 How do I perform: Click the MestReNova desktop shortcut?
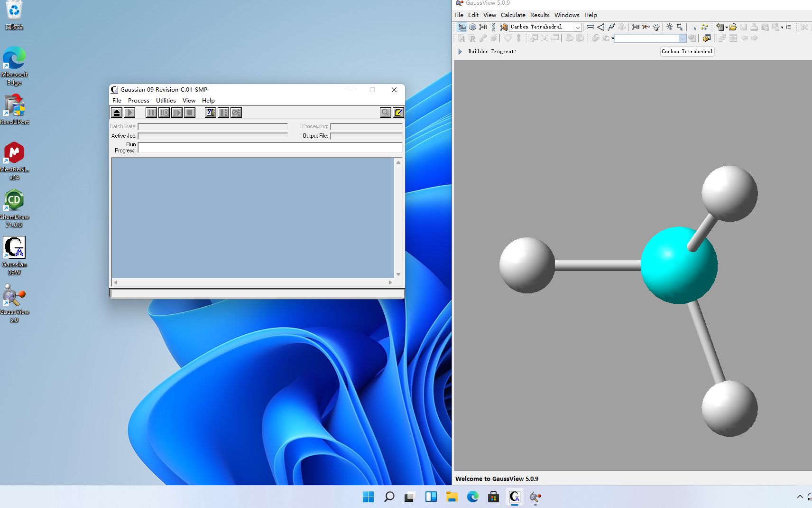click(14, 161)
